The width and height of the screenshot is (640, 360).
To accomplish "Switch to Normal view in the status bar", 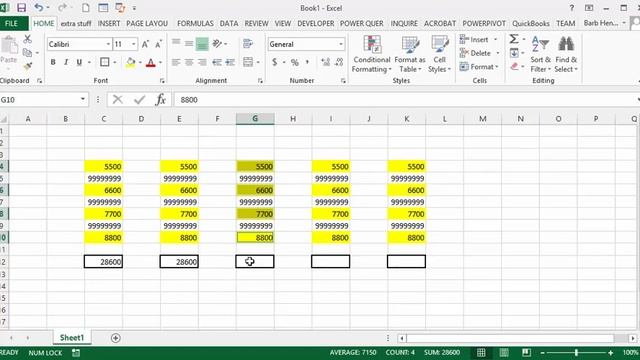I will tap(481, 353).
